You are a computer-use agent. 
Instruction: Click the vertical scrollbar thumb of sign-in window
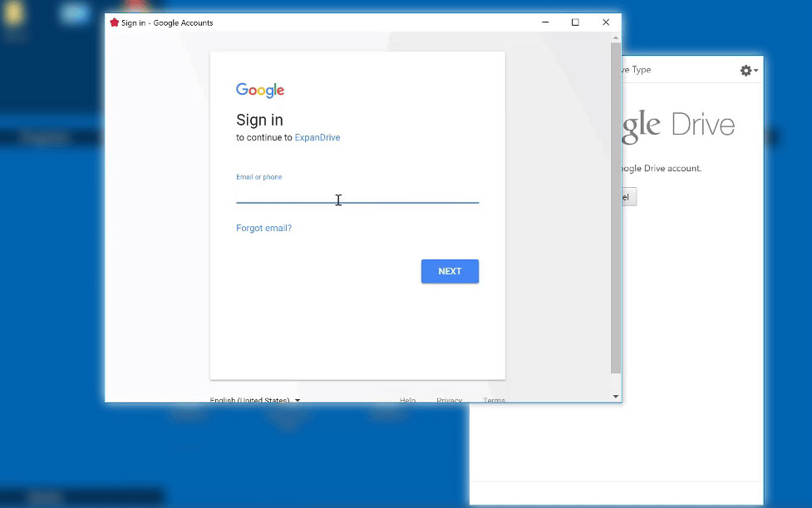[616, 208]
